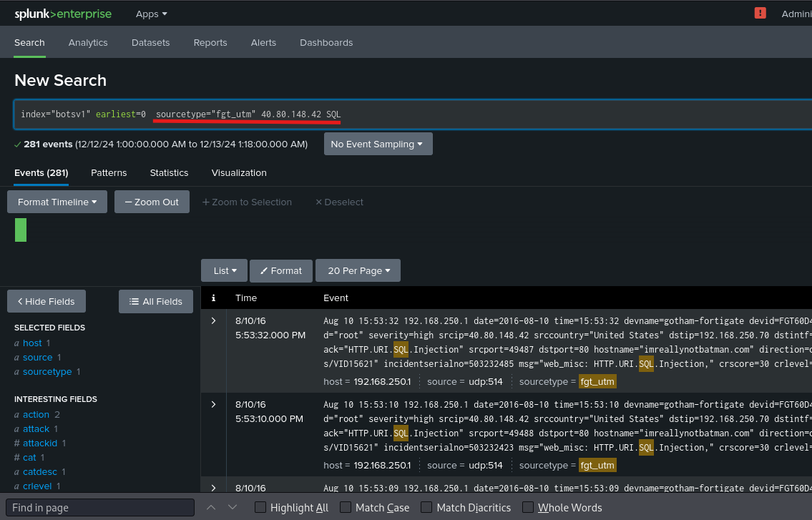
Task: Open the List view dropdown
Action: [x=224, y=270]
